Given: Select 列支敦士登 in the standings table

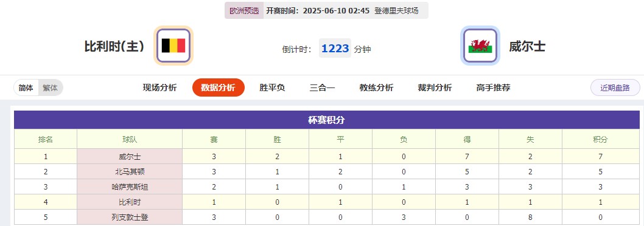Looking at the screenshot, I should tap(130, 217).
